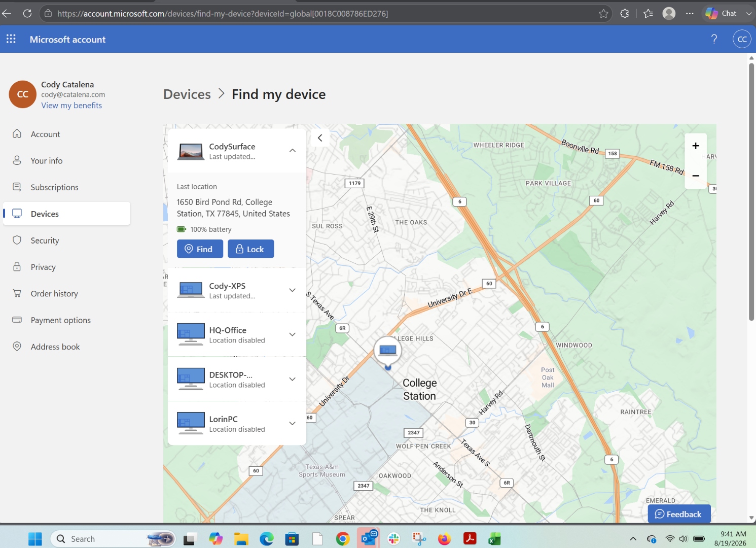Select the device location pin on map
The width and height of the screenshot is (756, 548).
(x=388, y=351)
